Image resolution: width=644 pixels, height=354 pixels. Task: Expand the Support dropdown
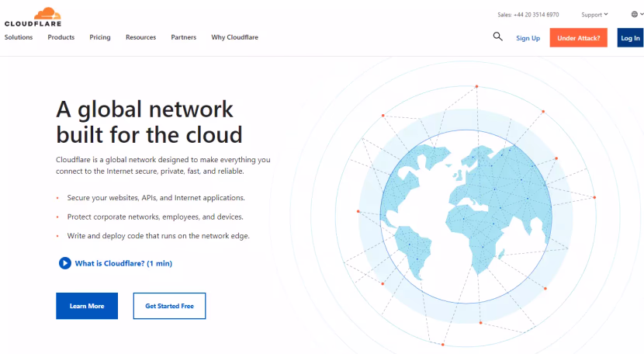594,15
